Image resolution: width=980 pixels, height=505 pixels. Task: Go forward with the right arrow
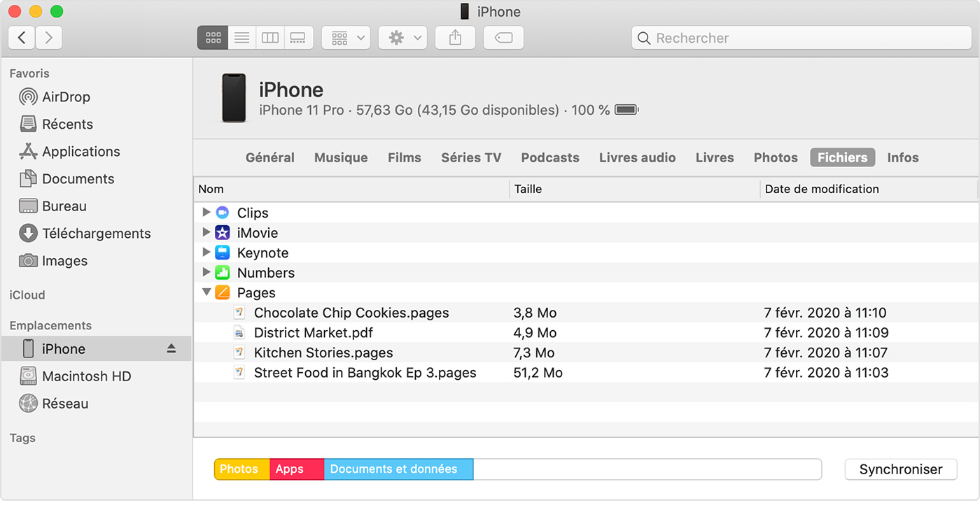[x=48, y=38]
